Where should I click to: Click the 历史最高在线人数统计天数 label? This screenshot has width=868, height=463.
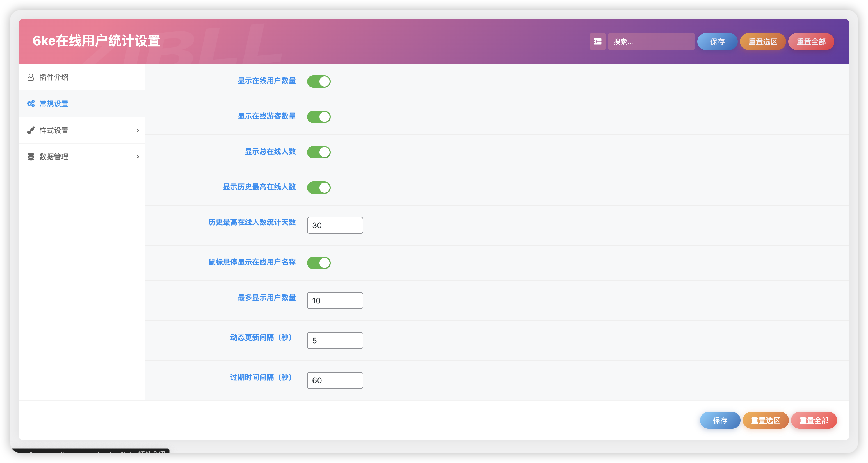pos(252,222)
